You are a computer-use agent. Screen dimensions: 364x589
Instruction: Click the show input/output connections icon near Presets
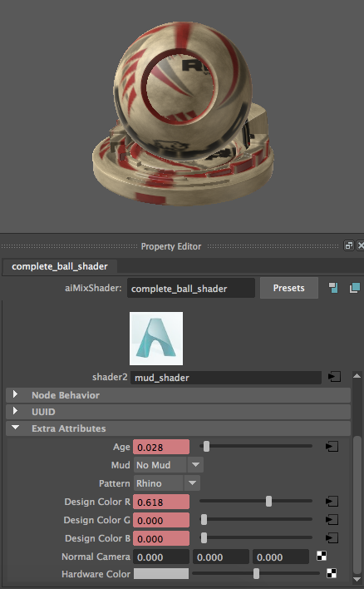point(333,288)
